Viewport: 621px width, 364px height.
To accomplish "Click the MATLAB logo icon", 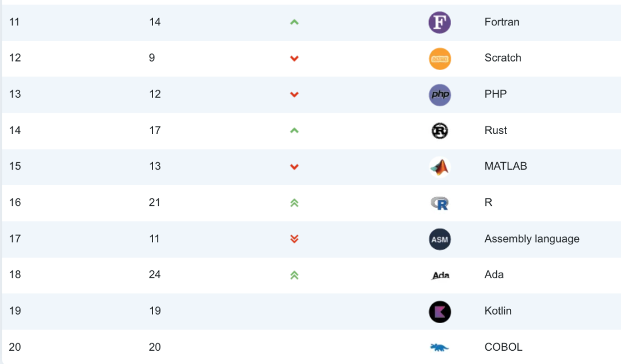I will pos(440,167).
